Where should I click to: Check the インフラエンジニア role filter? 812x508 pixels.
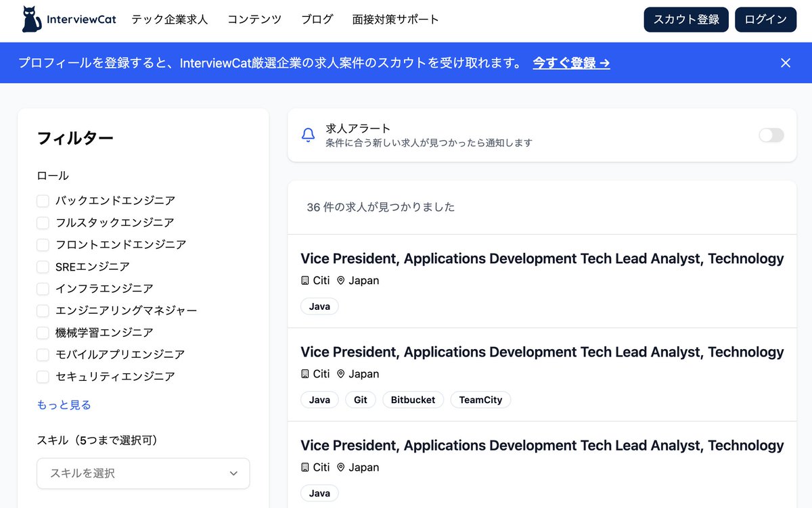43,289
